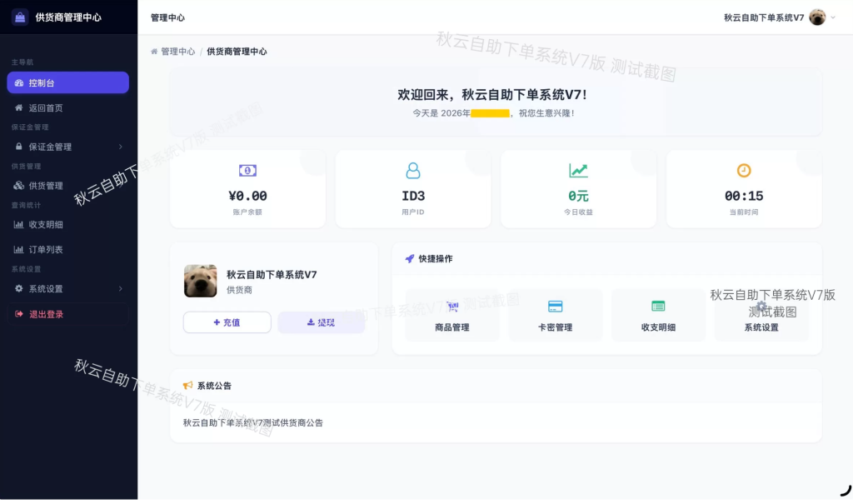Open the 商品管理 quick action
This screenshot has height=504, width=853.
click(x=452, y=315)
